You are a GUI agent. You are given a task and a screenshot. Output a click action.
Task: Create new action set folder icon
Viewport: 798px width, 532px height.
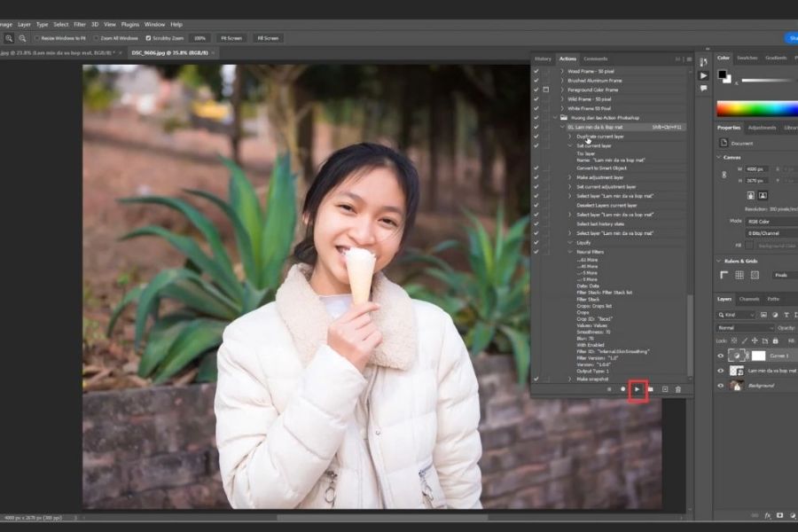pos(650,389)
